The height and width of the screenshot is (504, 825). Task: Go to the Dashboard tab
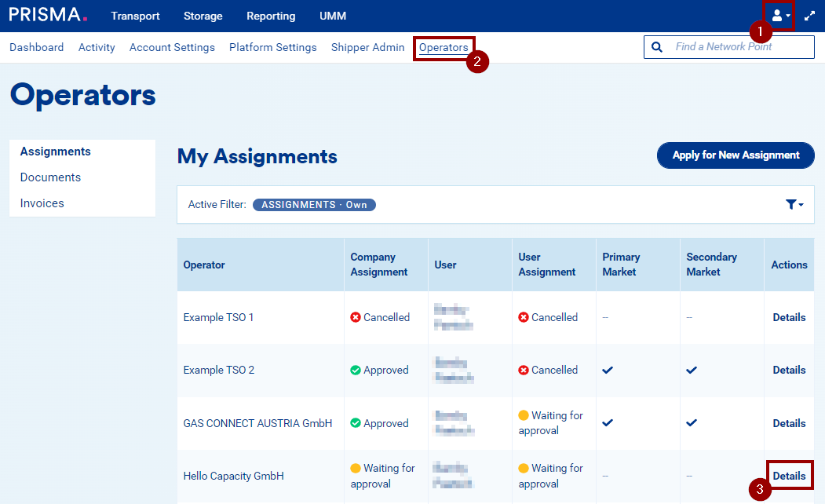click(36, 48)
